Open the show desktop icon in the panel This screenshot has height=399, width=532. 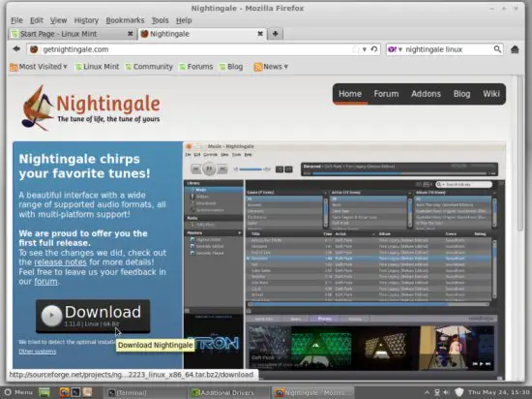[x=44, y=392]
